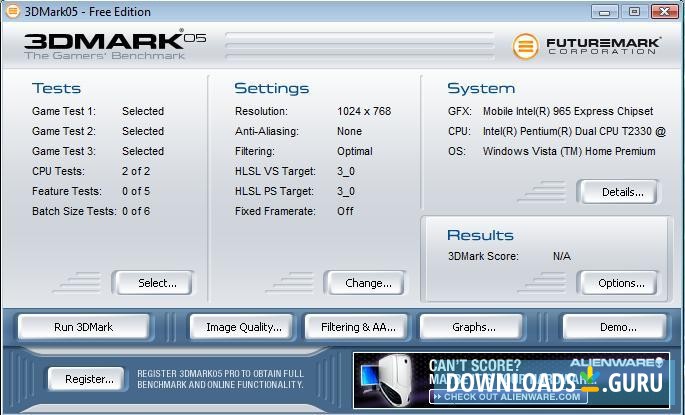Image resolution: width=685 pixels, height=415 pixels.
Task: Click the HLSL VS Target value 3_0
Action: click(x=346, y=171)
